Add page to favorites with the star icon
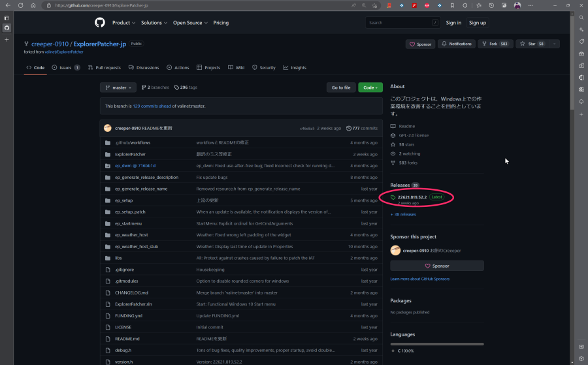588x365 pixels. 374,5
